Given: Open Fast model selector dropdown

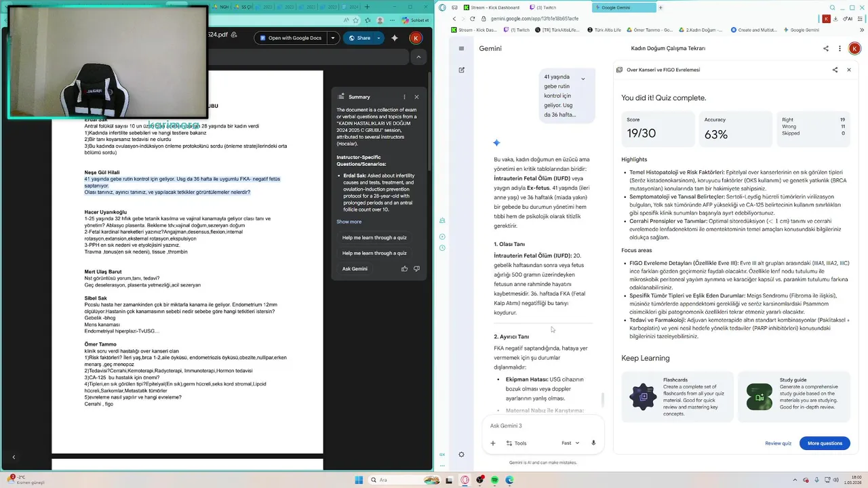Looking at the screenshot, I should (x=570, y=443).
